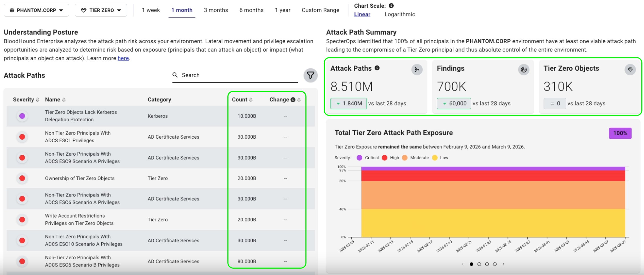
Task: Select the 1 year time range
Action: tap(283, 10)
